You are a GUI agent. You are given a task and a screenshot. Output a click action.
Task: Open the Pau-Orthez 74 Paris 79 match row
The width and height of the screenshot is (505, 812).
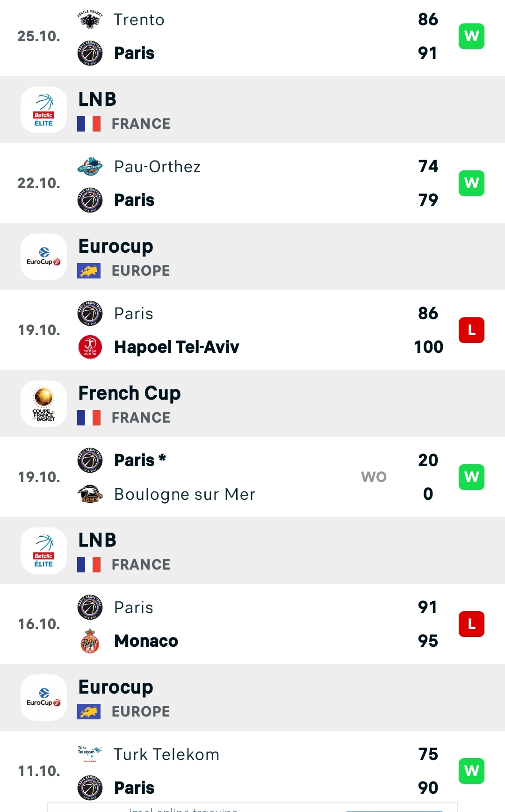click(x=252, y=183)
